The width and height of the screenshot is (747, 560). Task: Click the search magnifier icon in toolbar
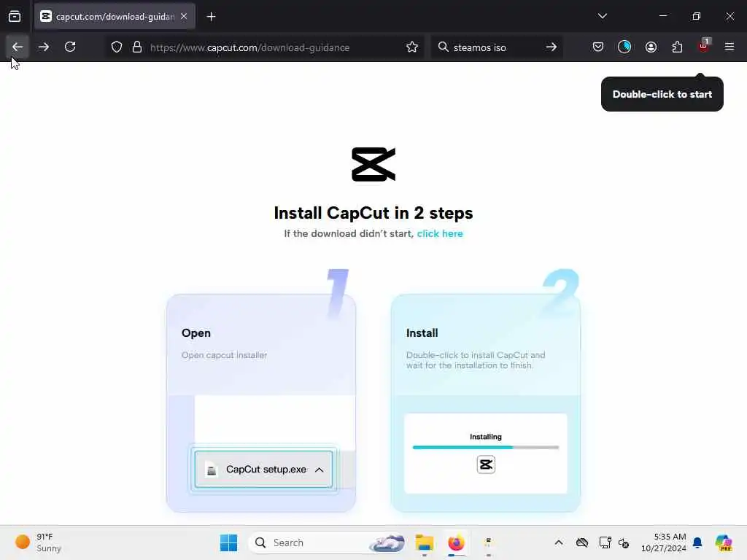pos(443,47)
